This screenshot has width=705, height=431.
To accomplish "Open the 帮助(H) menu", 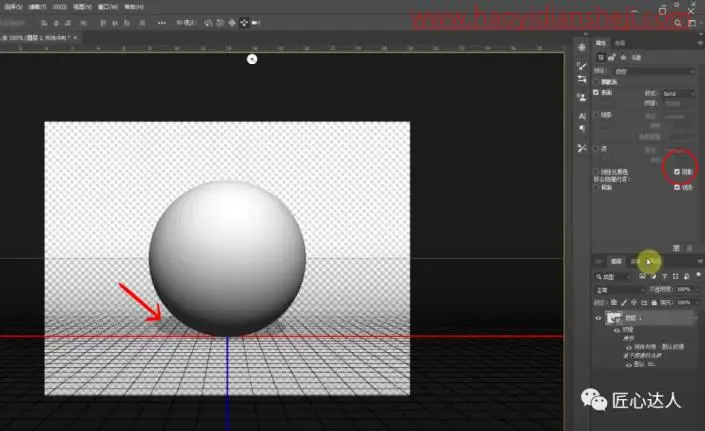I will click(134, 7).
